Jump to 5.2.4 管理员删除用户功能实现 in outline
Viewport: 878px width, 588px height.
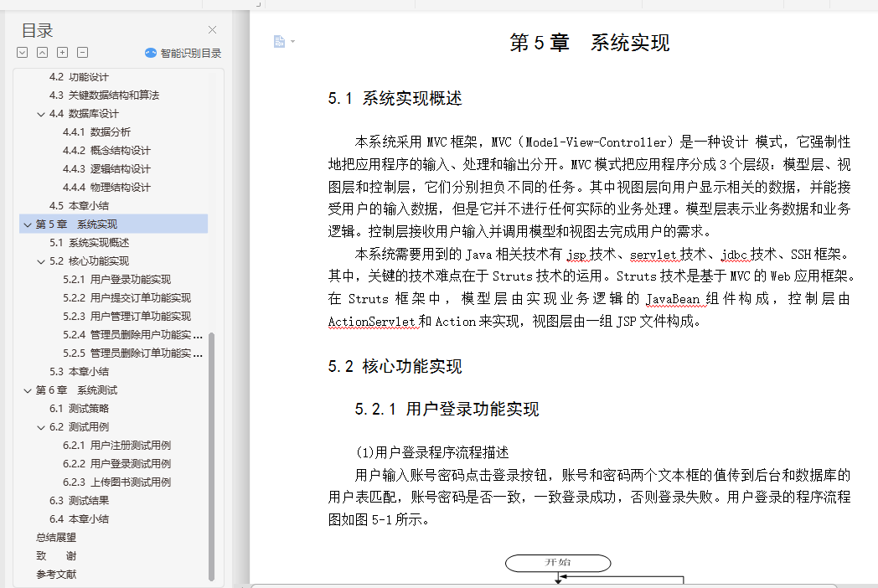tap(132, 335)
